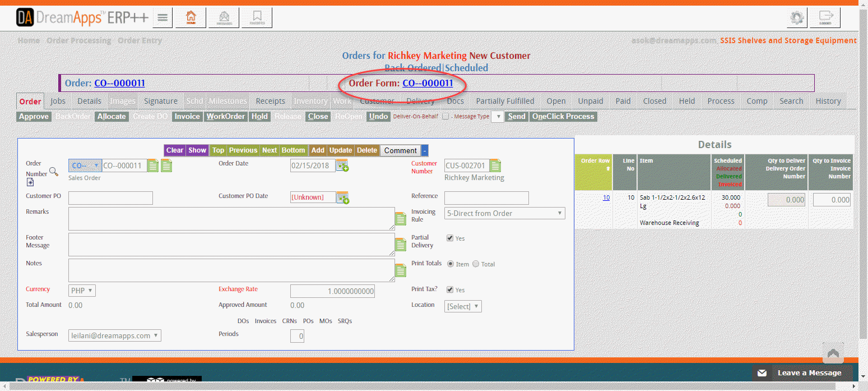
Task: Click the Qty to Invoice input field
Action: [832, 200]
